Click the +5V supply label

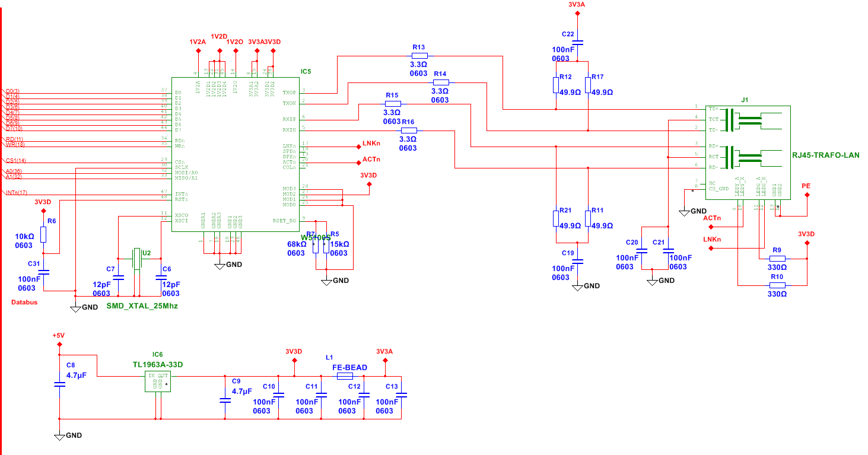pyautogui.click(x=58, y=336)
